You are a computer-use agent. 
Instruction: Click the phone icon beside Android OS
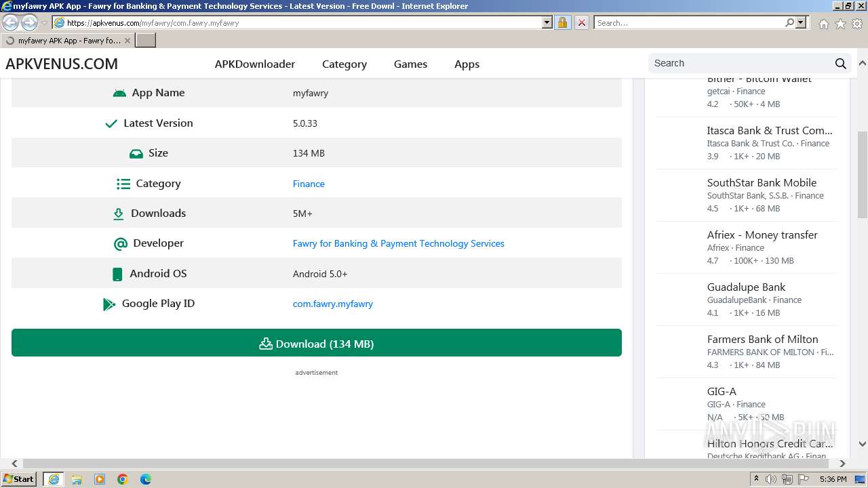117,274
